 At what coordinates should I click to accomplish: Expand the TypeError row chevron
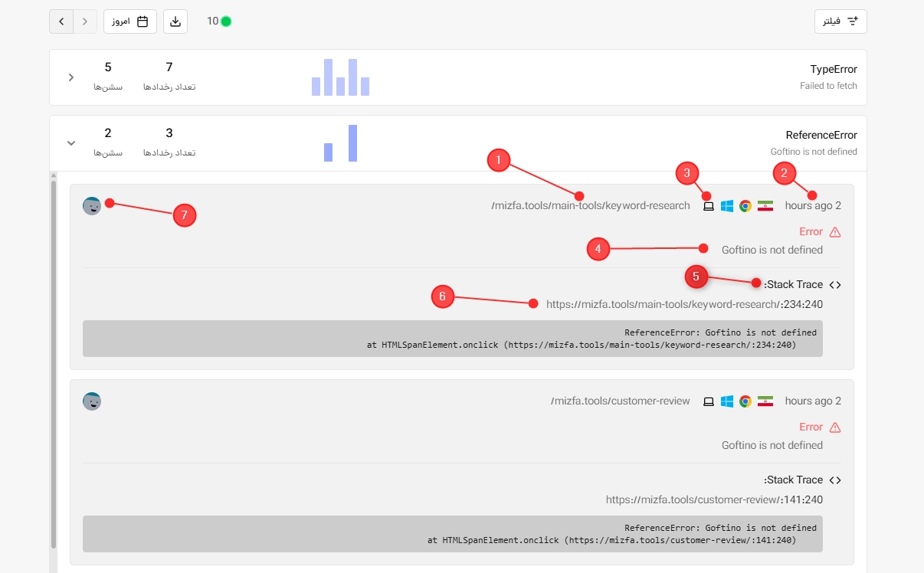pyautogui.click(x=71, y=77)
